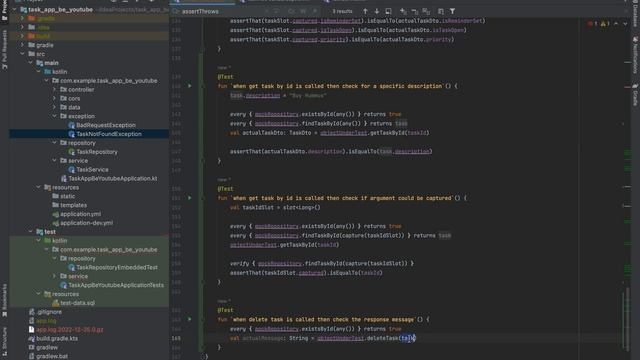The image size is (640, 360).
Task: Expand the data package
Action: click(x=54, y=107)
